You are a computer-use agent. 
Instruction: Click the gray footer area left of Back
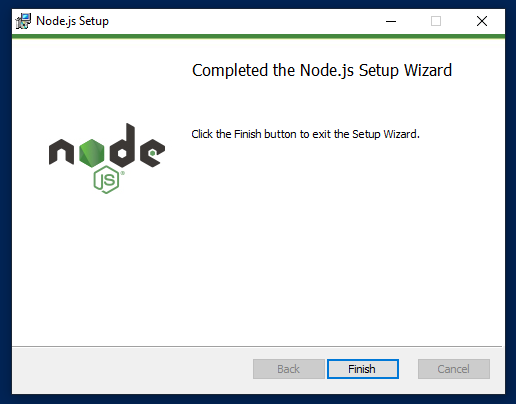[x=132, y=370]
